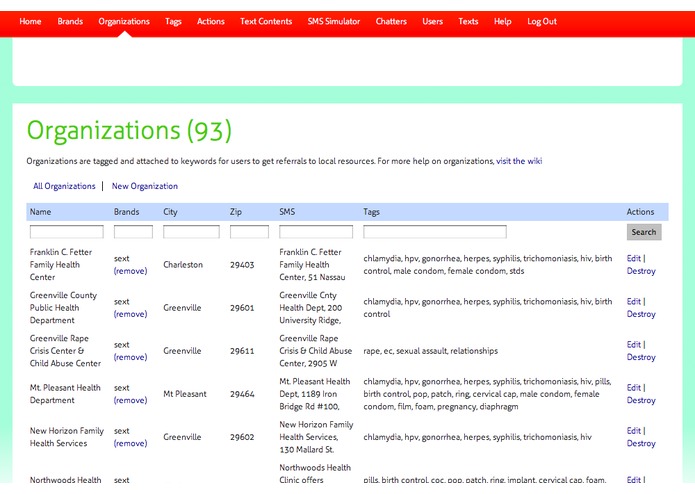Open the Texts menu item
The image size is (695, 494).
point(468,21)
